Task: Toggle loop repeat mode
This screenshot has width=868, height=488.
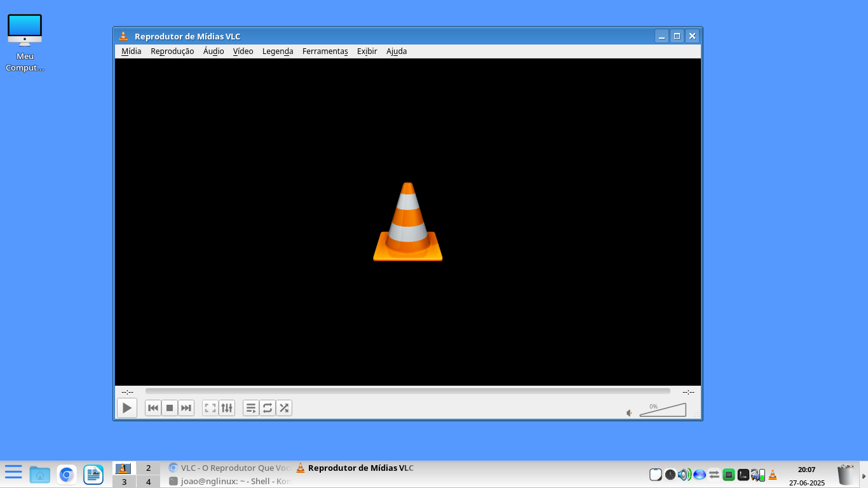Action: point(268,408)
